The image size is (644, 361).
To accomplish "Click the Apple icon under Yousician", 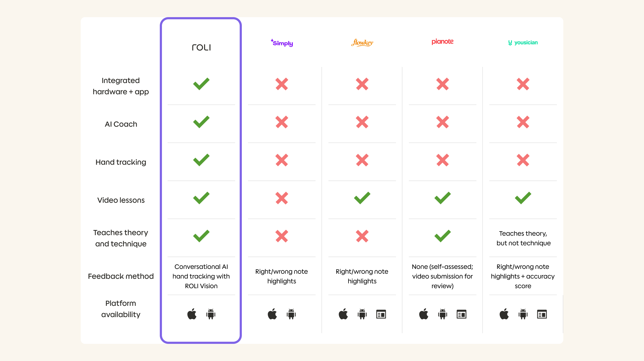I will (504, 314).
